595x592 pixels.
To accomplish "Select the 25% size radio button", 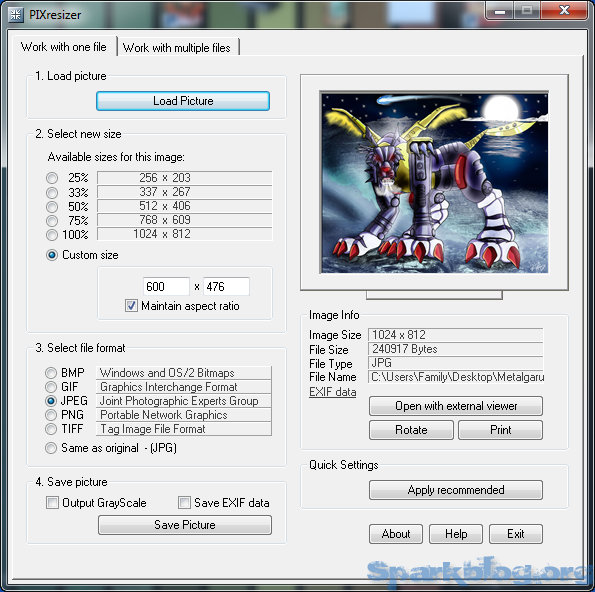I will 52,178.
